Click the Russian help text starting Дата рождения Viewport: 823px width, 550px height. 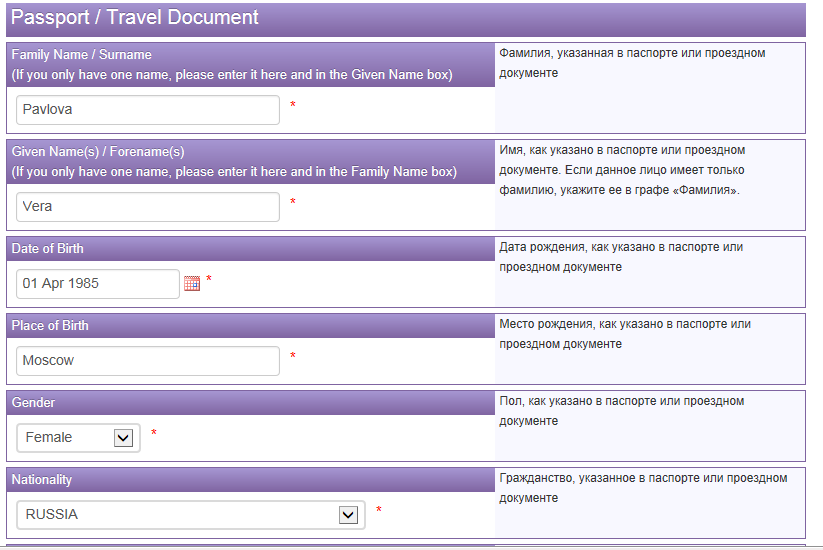(621, 257)
